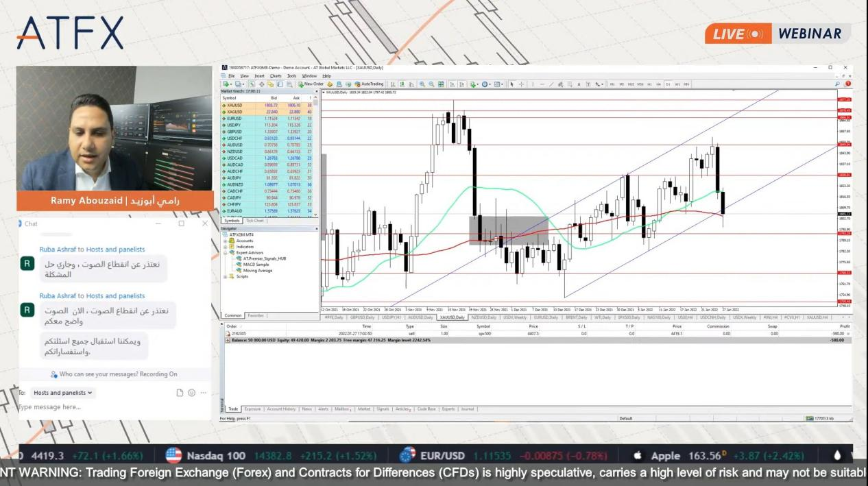Image resolution: width=868 pixels, height=486 pixels.
Task: Switch to the D1 timeframe
Action: (668, 84)
